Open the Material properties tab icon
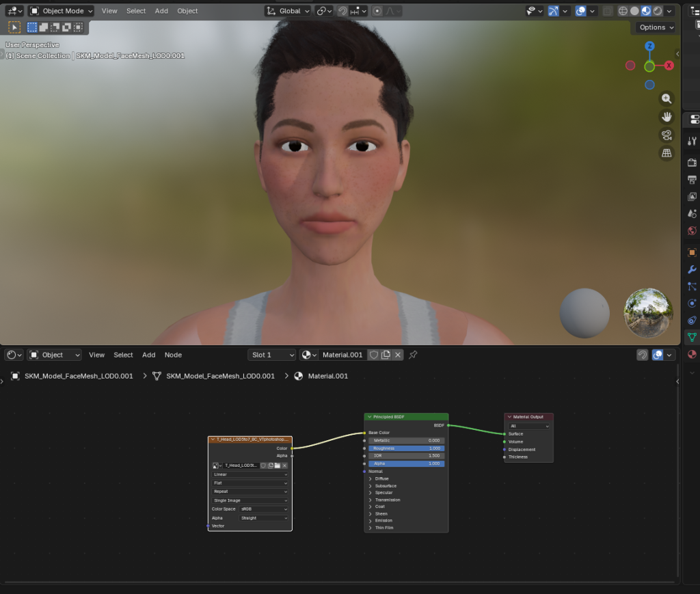 tap(692, 354)
